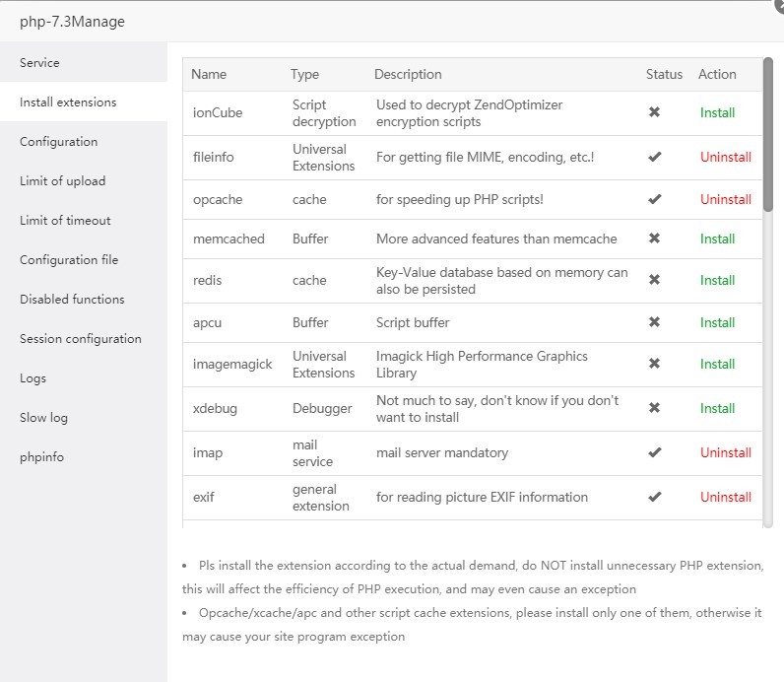
Task: Click the ionCube not-installed status cross
Action: tap(654, 112)
